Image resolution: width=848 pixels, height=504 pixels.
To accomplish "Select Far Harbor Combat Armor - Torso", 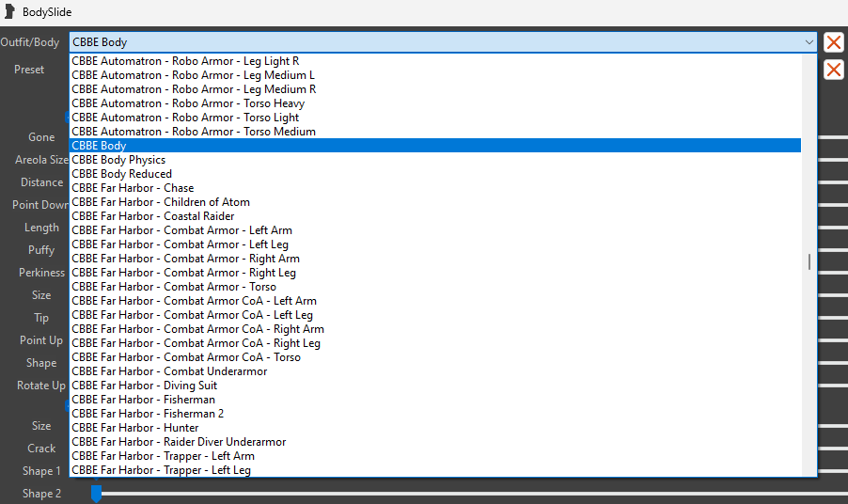I will tap(435, 287).
